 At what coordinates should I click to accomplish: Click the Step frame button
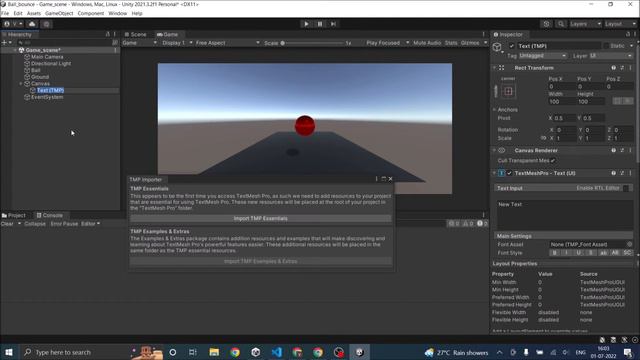[333, 24]
